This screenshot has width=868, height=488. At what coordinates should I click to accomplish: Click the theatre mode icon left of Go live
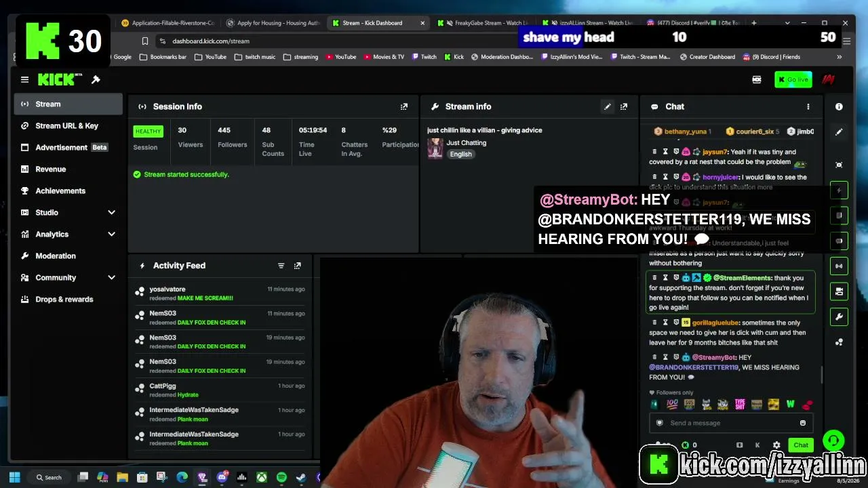(757, 79)
